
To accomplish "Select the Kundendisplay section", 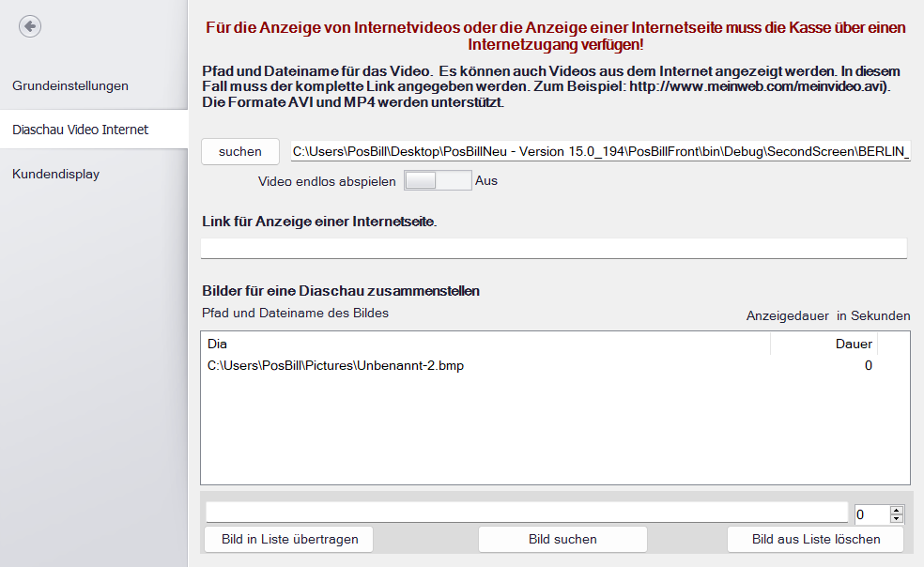I will [x=55, y=174].
